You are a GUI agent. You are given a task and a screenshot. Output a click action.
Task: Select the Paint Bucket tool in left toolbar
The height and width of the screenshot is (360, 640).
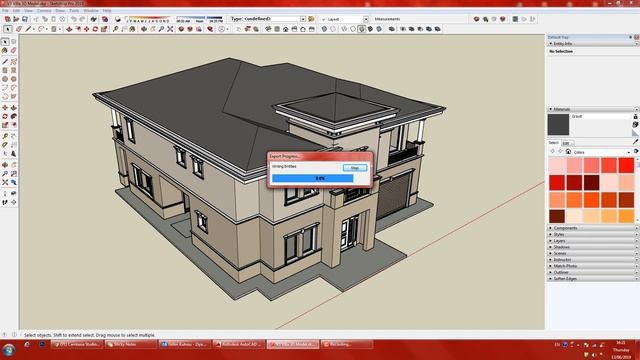(x=5, y=50)
